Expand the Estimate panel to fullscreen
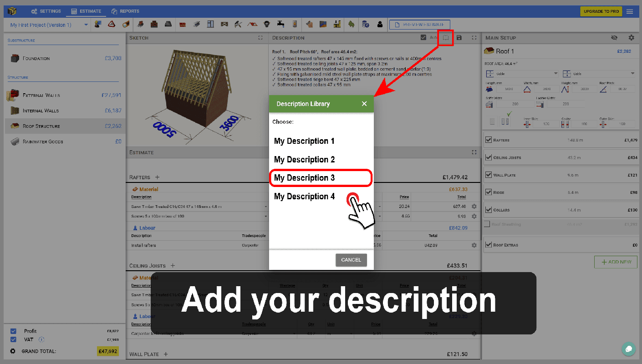This screenshot has width=642, height=364. click(474, 152)
